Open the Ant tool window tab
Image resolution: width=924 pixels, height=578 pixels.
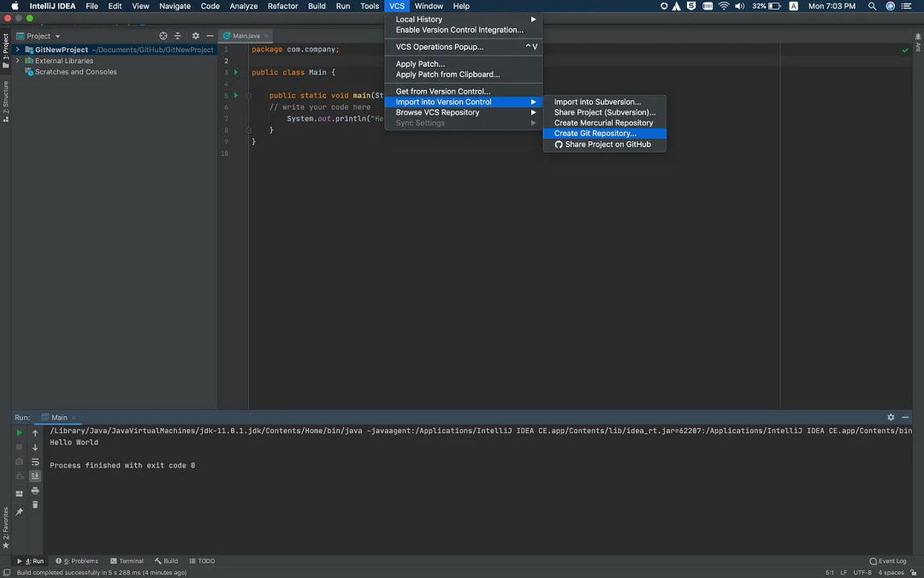pos(917,43)
